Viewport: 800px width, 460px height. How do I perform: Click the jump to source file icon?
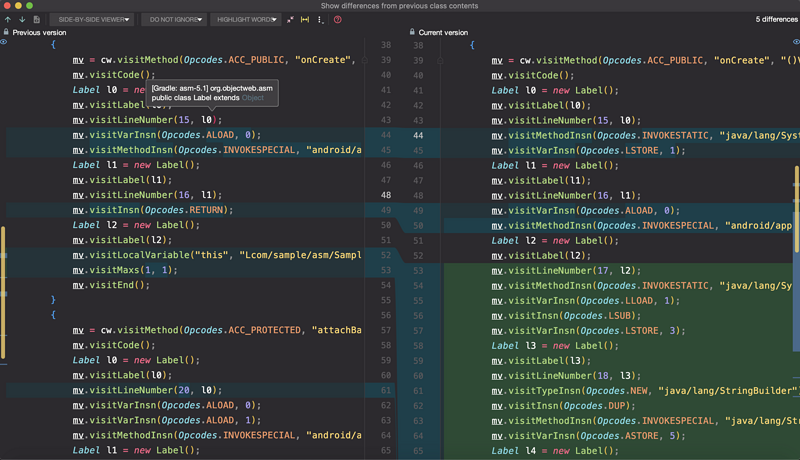click(x=37, y=19)
